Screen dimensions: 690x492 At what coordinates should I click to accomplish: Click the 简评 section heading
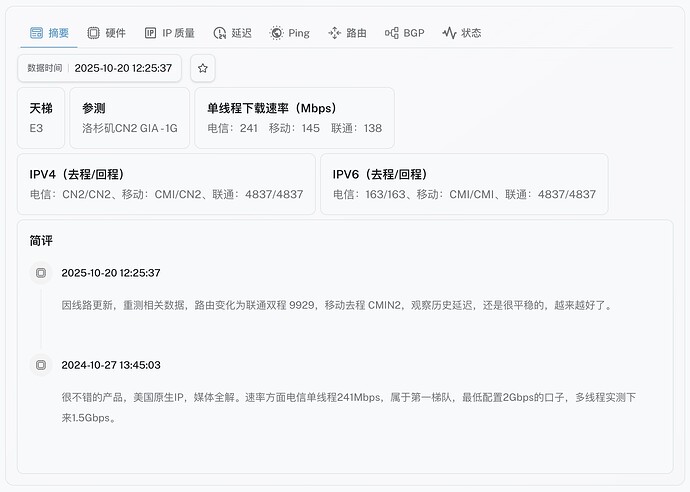coord(41,241)
